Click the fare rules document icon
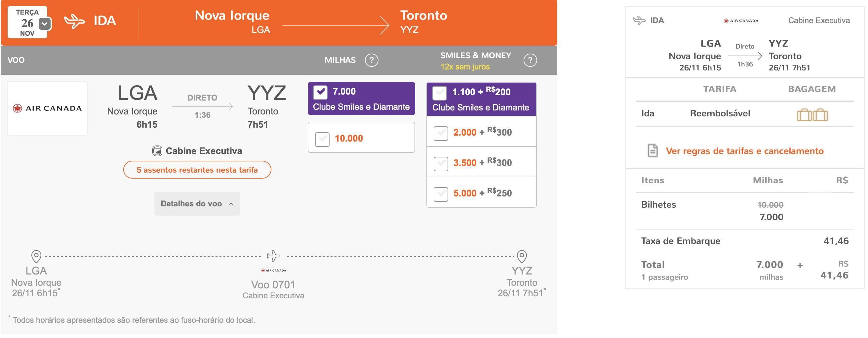Screen dimensions: 868x338 653,150
